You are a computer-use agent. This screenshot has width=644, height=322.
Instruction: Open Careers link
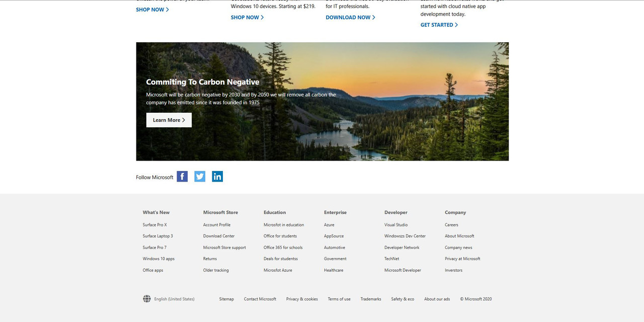tap(451, 225)
